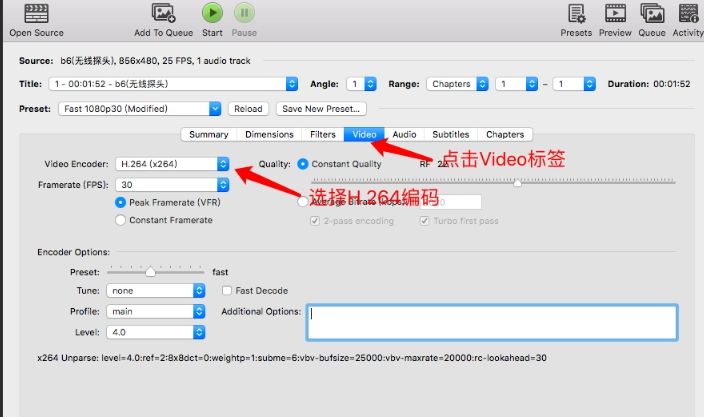Click the x264 Unparse text line
The width and height of the screenshot is (704, 417).
[292, 358]
